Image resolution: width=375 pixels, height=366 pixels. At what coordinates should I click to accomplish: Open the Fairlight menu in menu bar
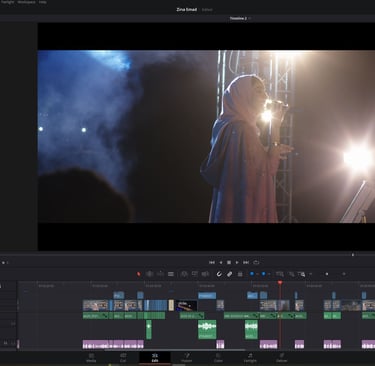click(x=7, y=2)
